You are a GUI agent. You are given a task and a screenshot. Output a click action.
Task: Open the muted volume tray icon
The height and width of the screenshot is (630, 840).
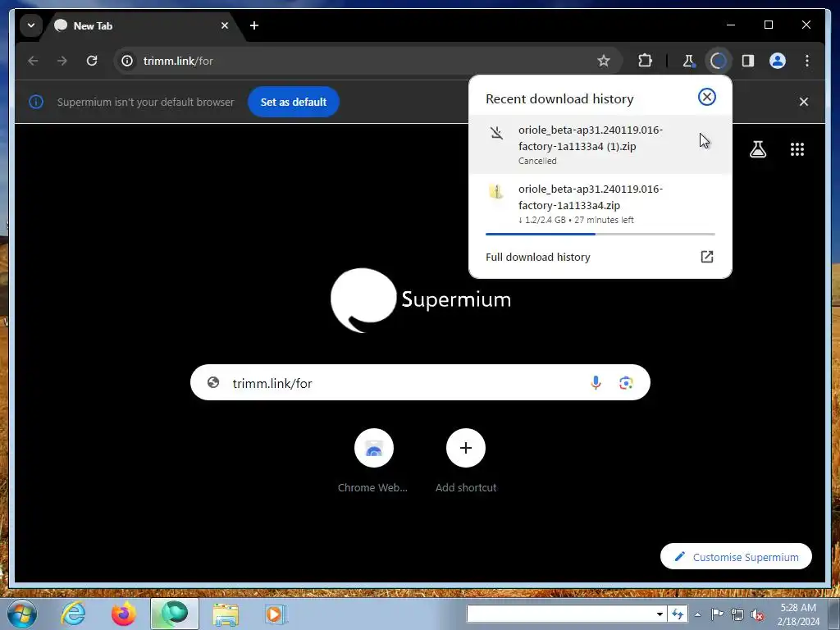pos(757,614)
